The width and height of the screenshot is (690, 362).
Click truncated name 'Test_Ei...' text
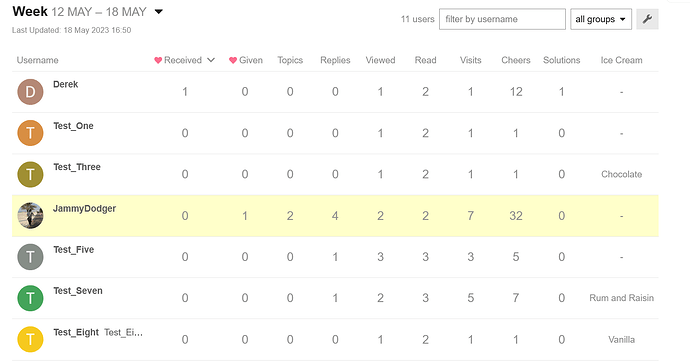tap(124, 333)
